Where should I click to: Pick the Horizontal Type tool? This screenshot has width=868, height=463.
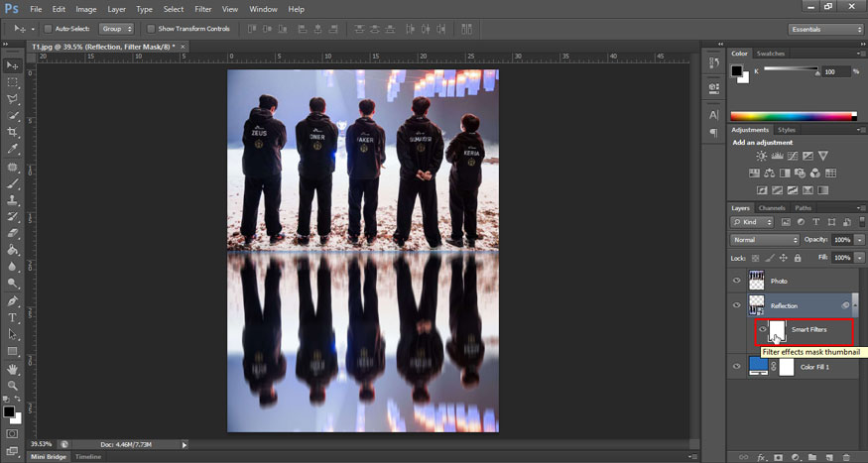click(13, 317)
